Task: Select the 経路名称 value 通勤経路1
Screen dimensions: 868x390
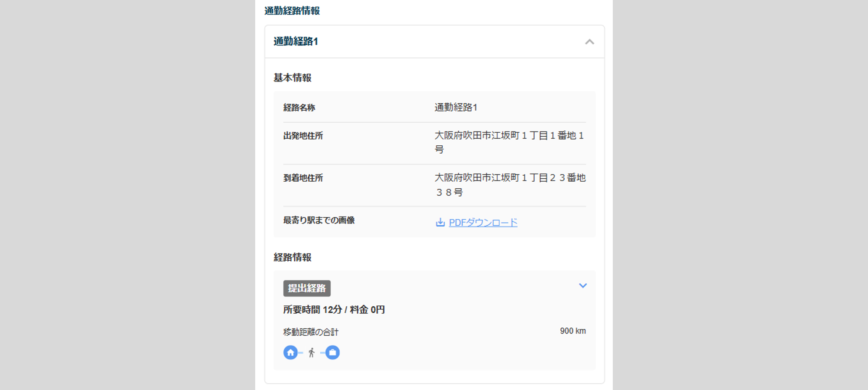Action: (456, 108)
